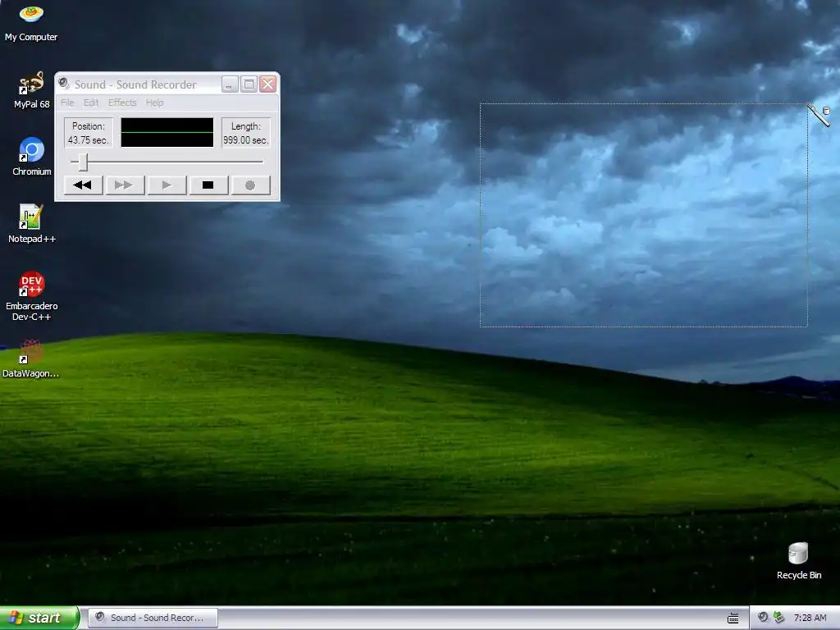This screenshot has width=840, height=630.
Task: Click the green waveform display
Action: click(x=167, y=132)
